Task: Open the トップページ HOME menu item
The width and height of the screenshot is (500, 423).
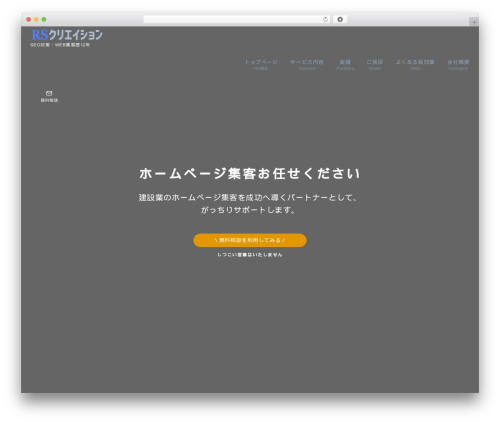Action: (261, 65)
